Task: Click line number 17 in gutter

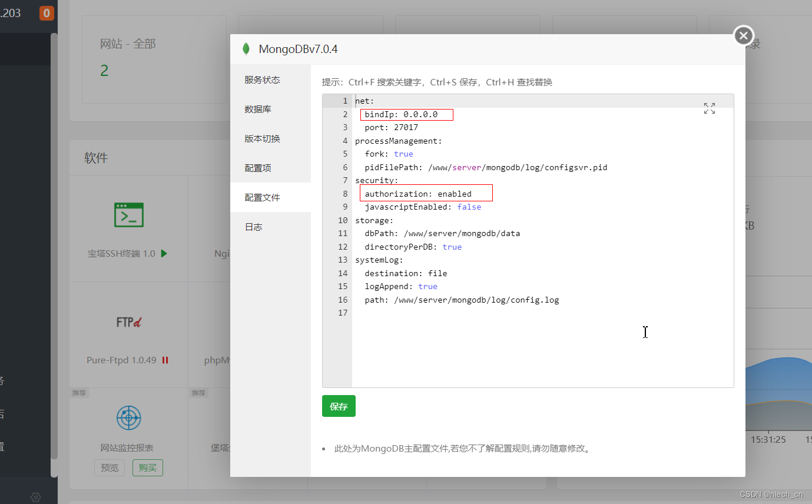Action: pyautogui.click(x=343, y=313)
